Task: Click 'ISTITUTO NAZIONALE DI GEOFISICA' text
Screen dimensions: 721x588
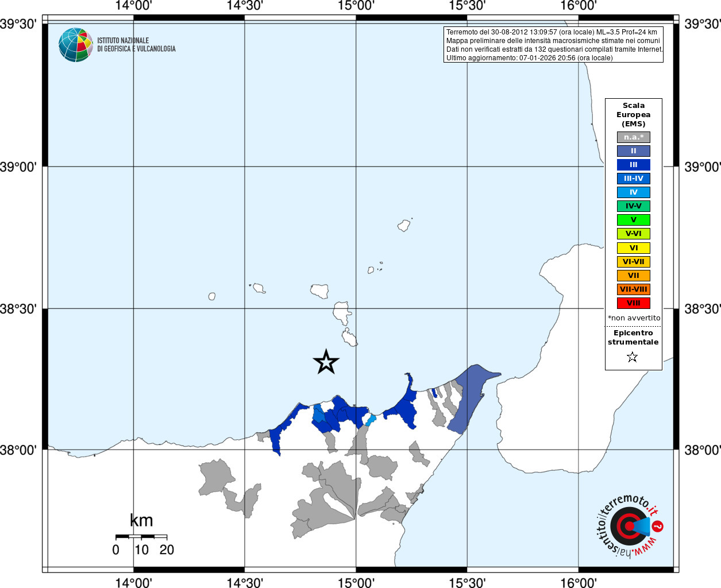Action: pyautogui.click(x=136, y=45)
